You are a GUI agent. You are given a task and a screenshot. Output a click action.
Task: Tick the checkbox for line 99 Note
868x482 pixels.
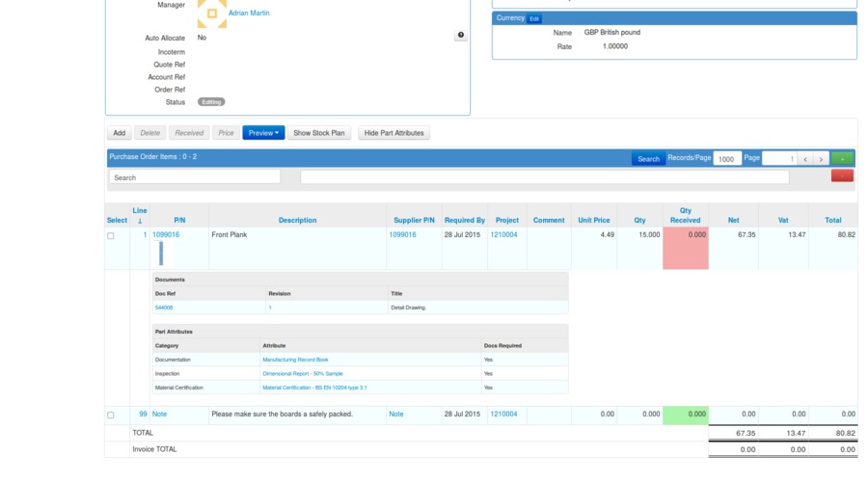point(111,415)
